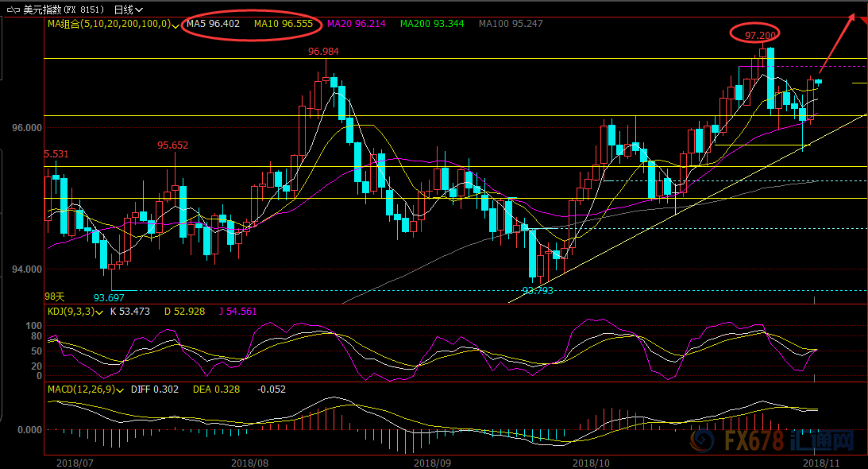Click the 93.793 low price label
868x469 pixels.
(538, 291)
